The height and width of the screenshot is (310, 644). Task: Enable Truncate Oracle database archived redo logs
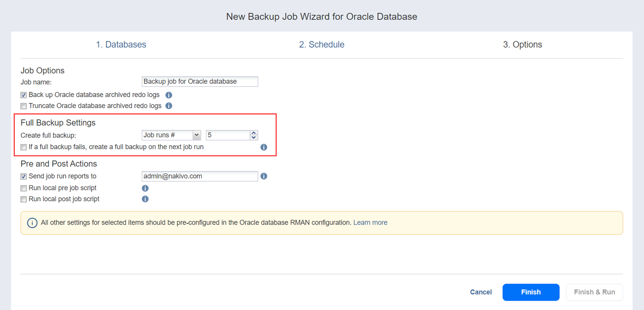[x=24, y=106]
